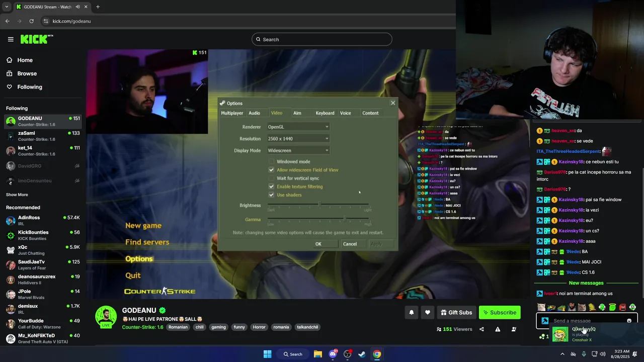This screenshot has width=644, height=362.
Task: Open xQc channel in Recommended list
Action: click(43, 250)
